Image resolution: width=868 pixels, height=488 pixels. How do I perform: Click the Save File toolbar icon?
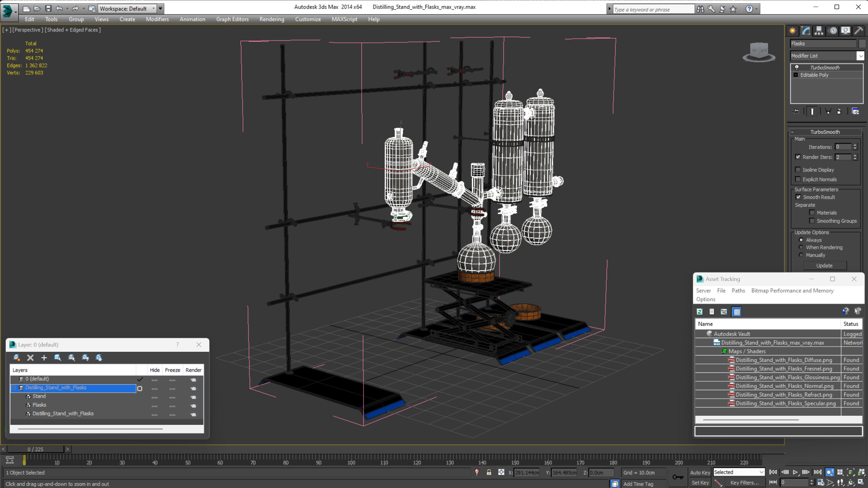48,9
